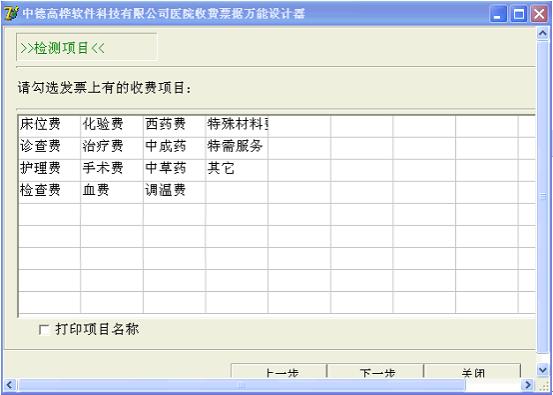Select the 检查费 cell
This screenshot has height=395, width=553.
point(49,192)
